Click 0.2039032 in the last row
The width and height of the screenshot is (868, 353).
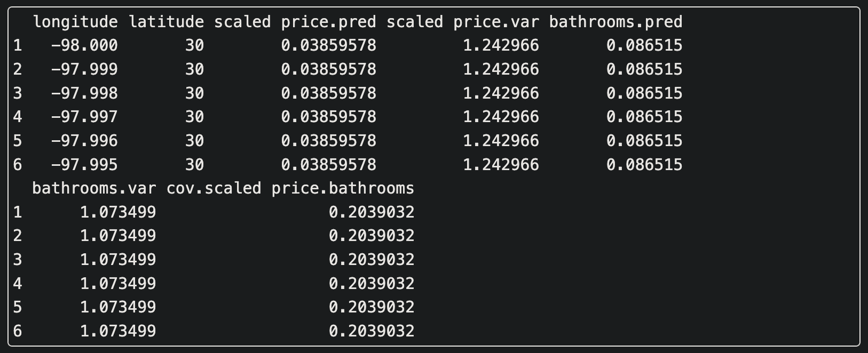(x=372, y=331)
